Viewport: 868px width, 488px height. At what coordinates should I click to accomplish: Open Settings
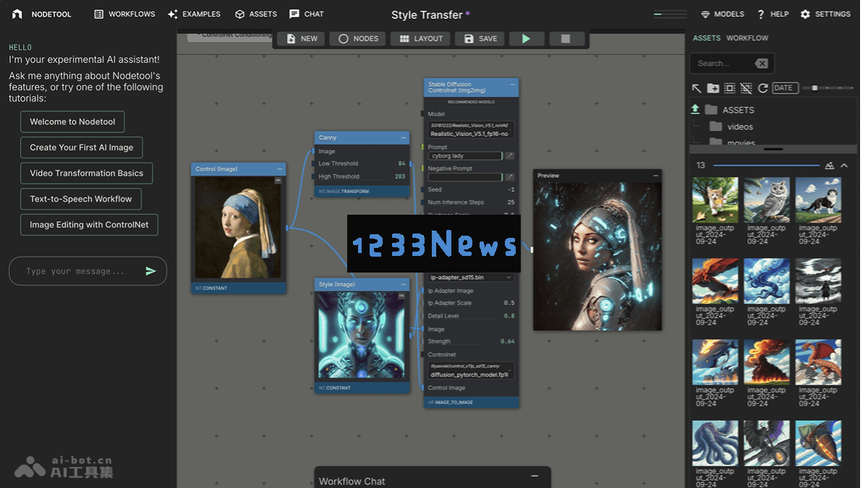click(x=825, y=14)
